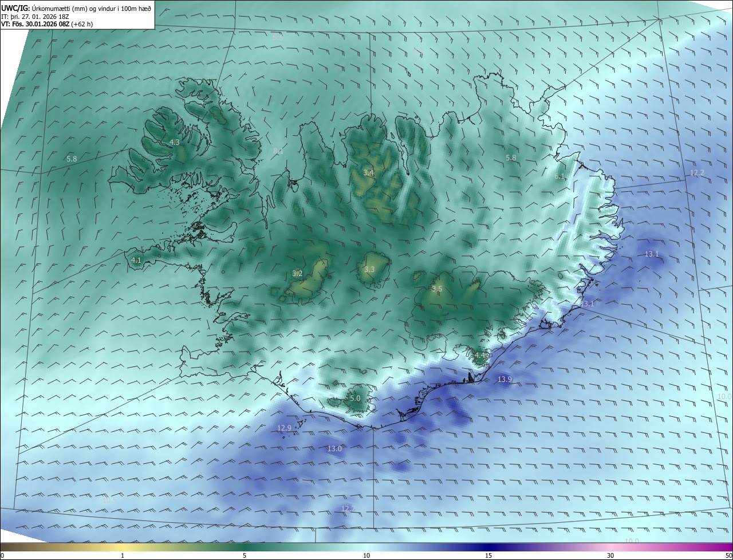Click the 13.9 value label off the southeast coast
The height and width of the screenshot is (560, 733).
pyautogui.click(x=505, y=379)
